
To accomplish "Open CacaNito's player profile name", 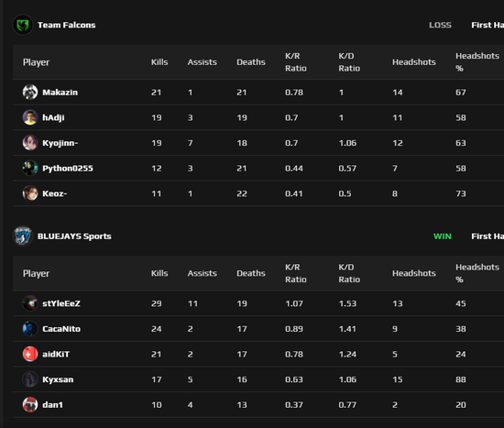I will [61, 329].
